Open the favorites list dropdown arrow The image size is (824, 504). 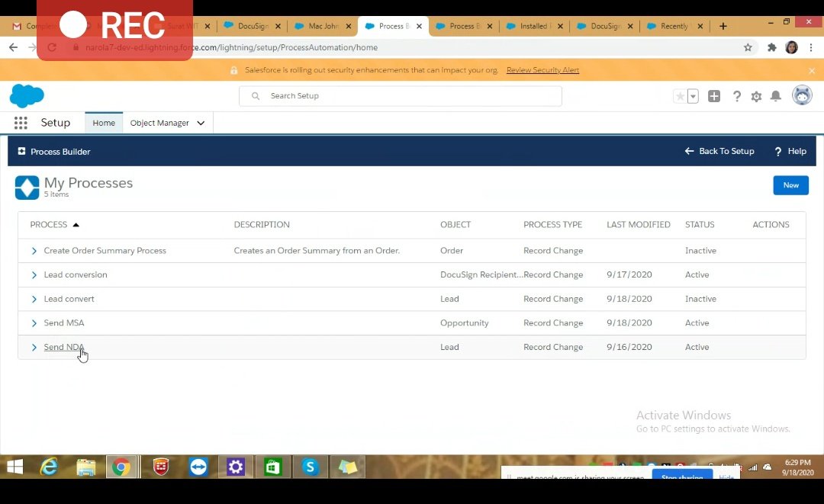pos(693,96)
